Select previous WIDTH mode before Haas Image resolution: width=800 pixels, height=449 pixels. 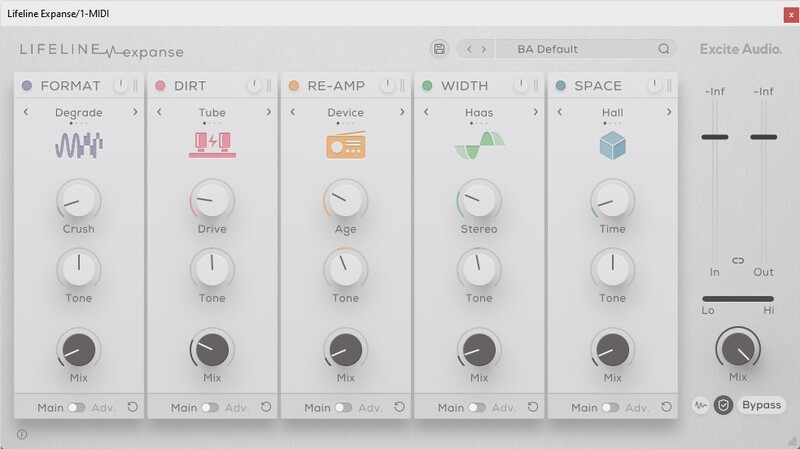[x=426, y=112]
